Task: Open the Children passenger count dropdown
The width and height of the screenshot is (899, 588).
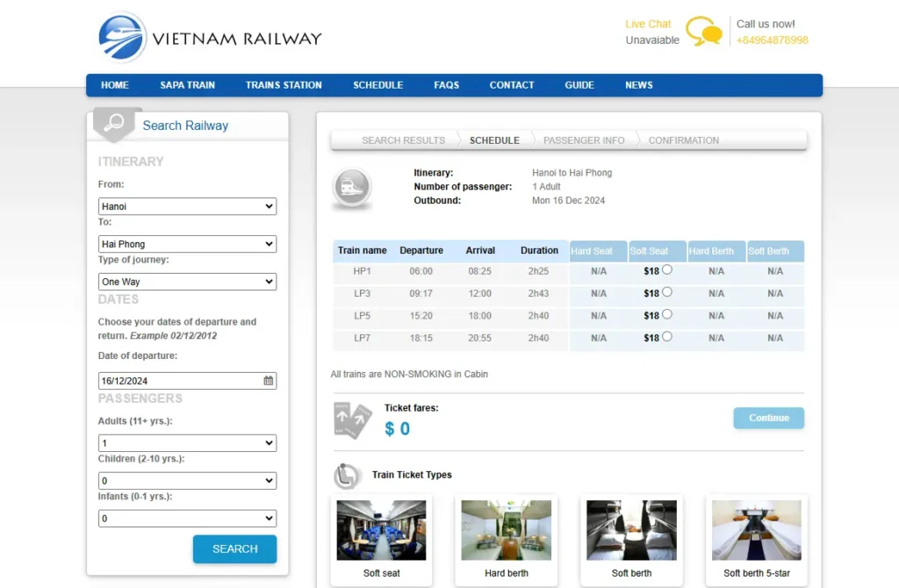Action: coord(187,481)
